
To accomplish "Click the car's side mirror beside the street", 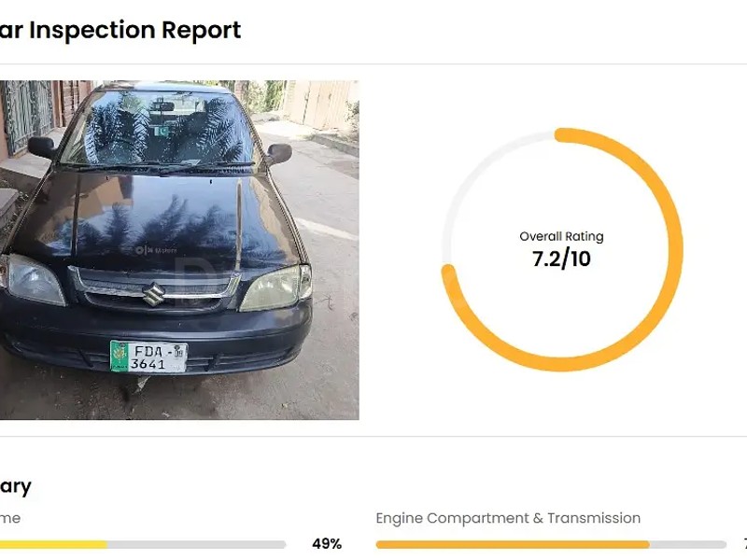I will [278, 153].
